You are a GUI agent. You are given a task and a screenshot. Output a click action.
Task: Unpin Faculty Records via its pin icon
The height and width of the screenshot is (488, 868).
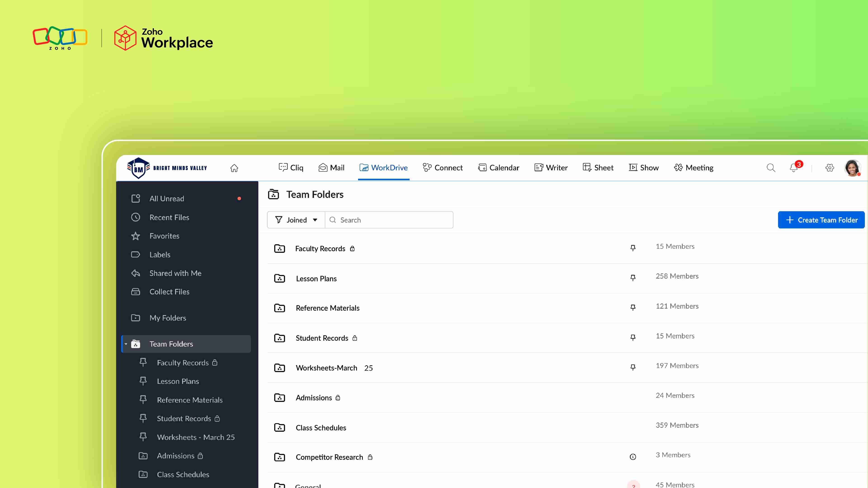(633, 248)
